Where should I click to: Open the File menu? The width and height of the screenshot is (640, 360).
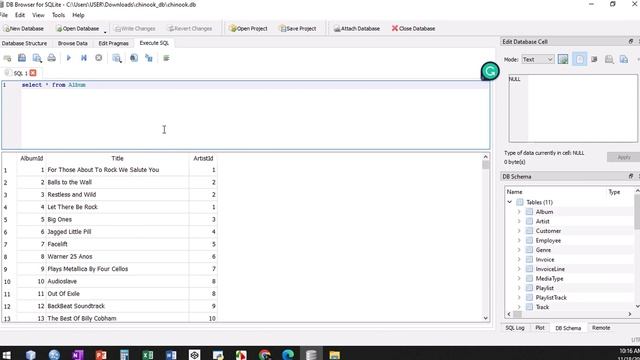pyautogui.click(x=4, y=15)
